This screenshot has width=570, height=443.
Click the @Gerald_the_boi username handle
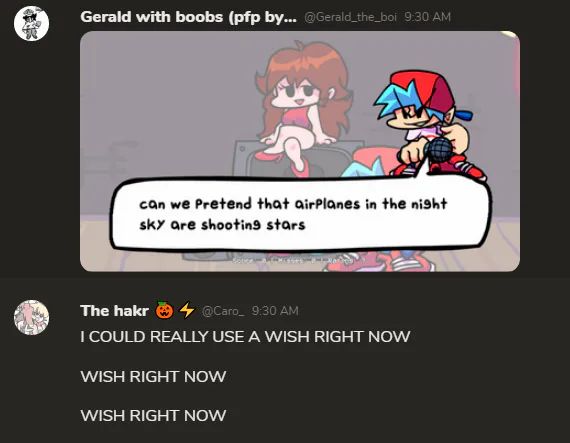tap(350, 17)
